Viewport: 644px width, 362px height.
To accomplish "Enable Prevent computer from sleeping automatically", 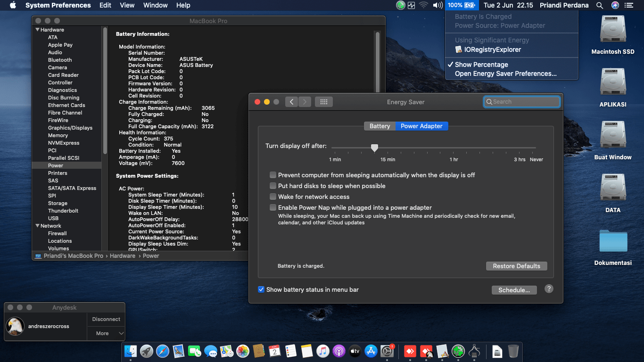I will [x=273, y=175].
